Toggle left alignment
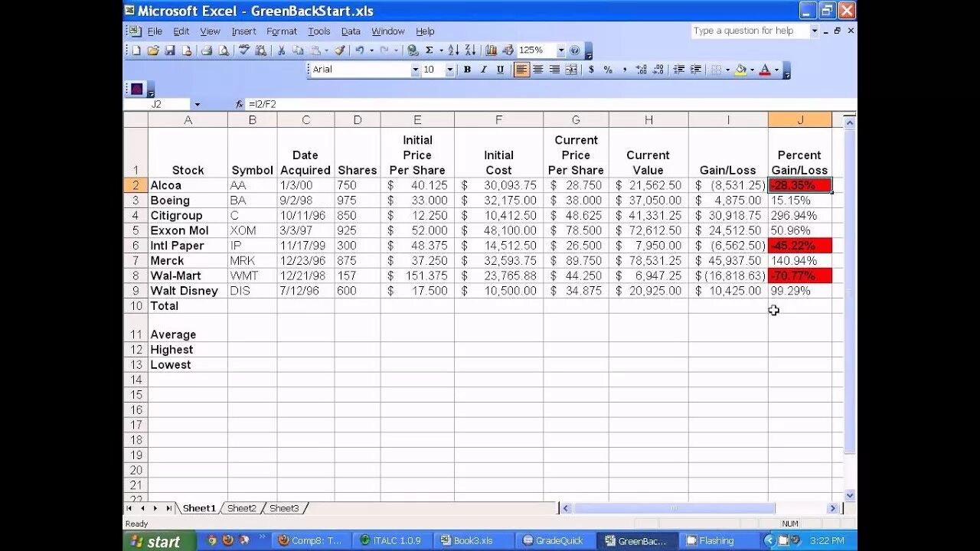The height and width of the screenshot is (551, 980). [x=521, y=70]
